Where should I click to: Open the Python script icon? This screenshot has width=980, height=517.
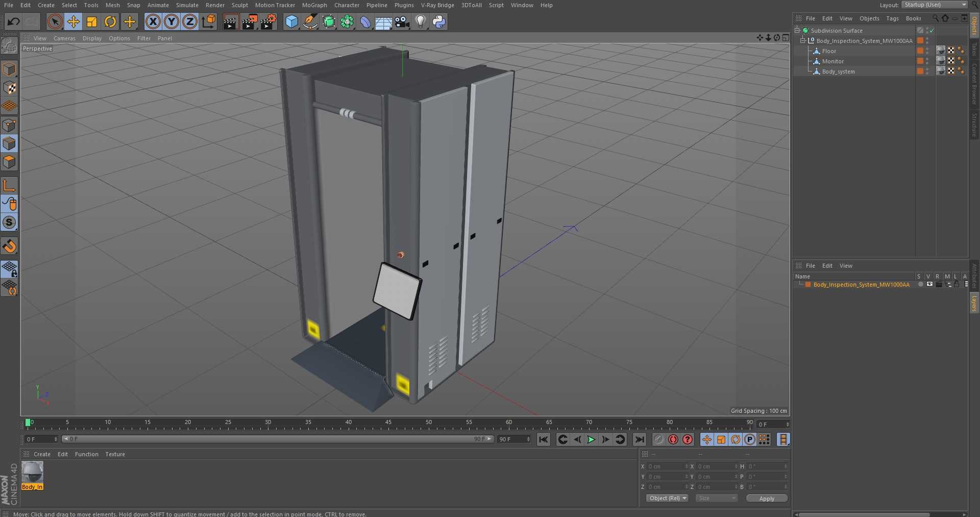point(439,21)
